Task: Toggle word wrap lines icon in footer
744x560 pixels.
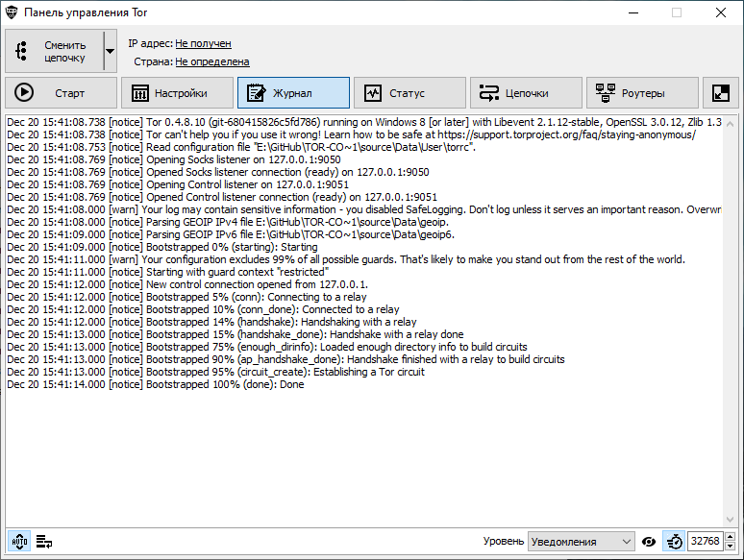Action: (44, 541)
